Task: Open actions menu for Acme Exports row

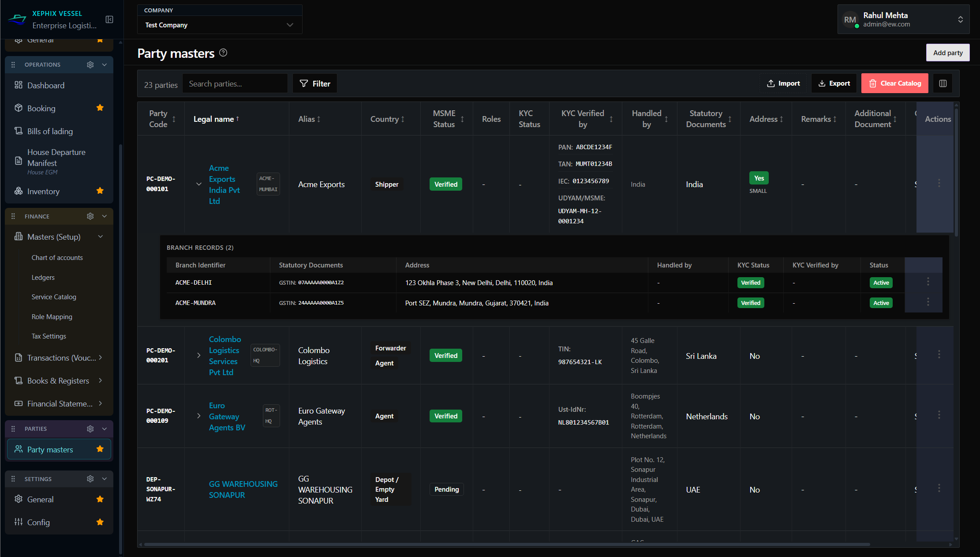Action: point(939,183)
